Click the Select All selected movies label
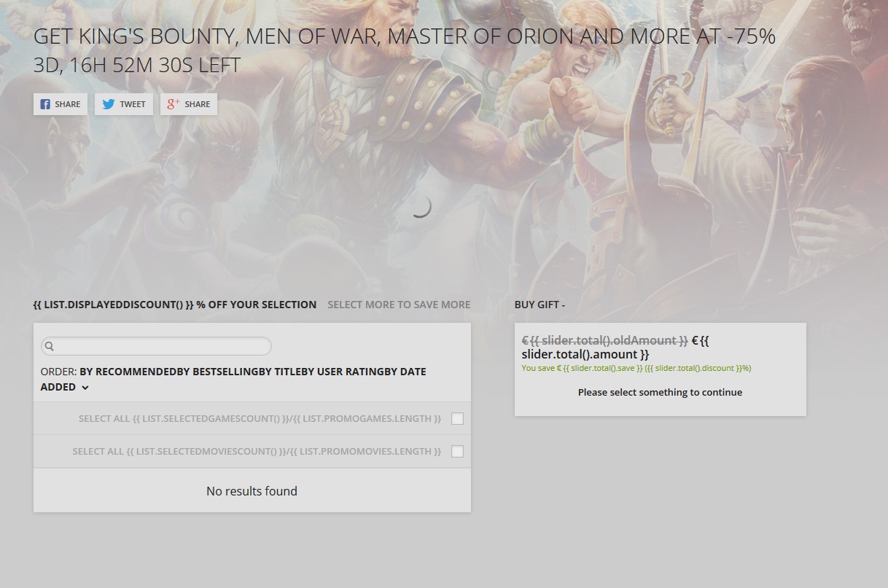 pos(257,451)
